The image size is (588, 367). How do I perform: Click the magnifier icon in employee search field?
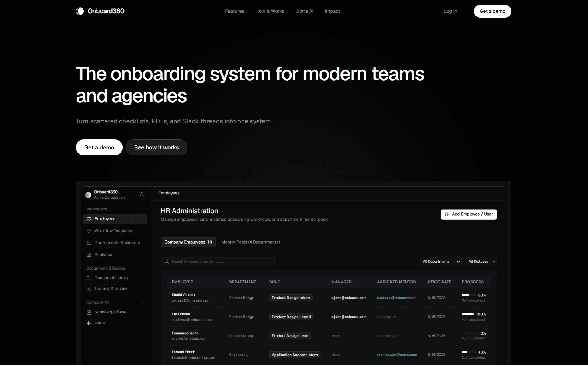click(x=167, y=262)
